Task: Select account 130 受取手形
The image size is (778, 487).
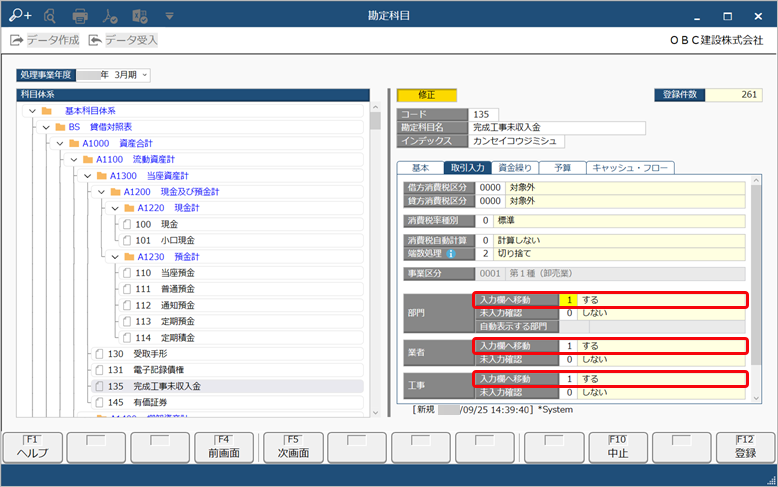Action: tap(227, 354)
